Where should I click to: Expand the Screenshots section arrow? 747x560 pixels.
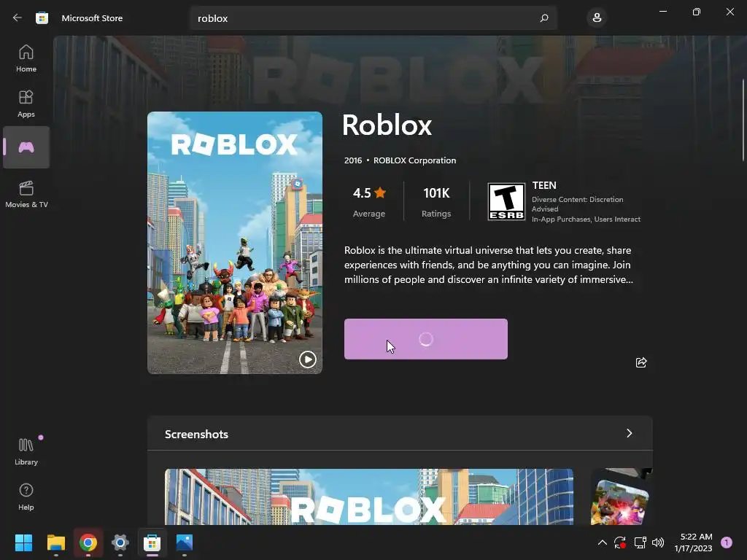pos(630,433)
